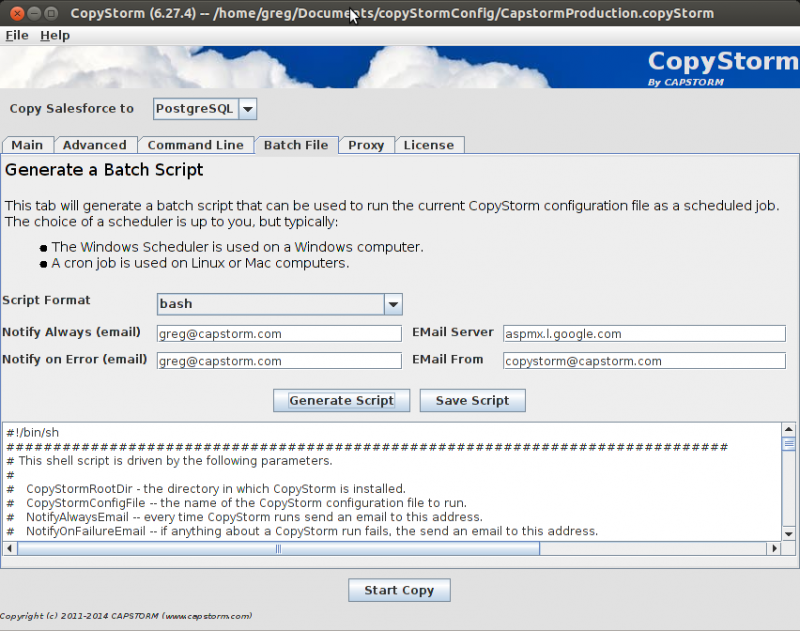
Task: Select the Batch File tab
Action: (296, 145)
